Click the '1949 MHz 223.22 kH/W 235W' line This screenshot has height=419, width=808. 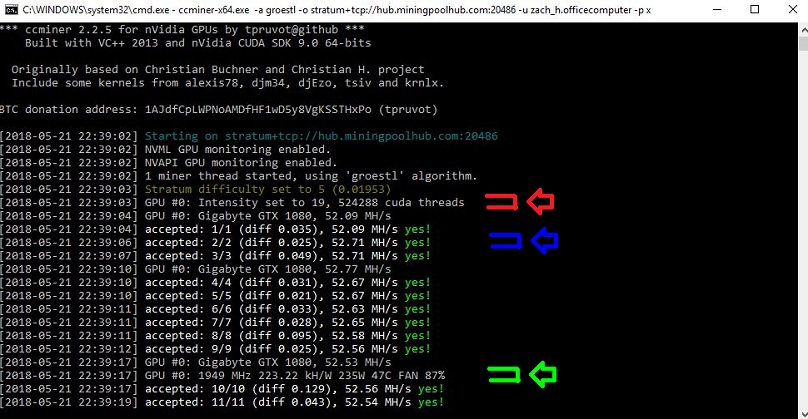(223, 376)
